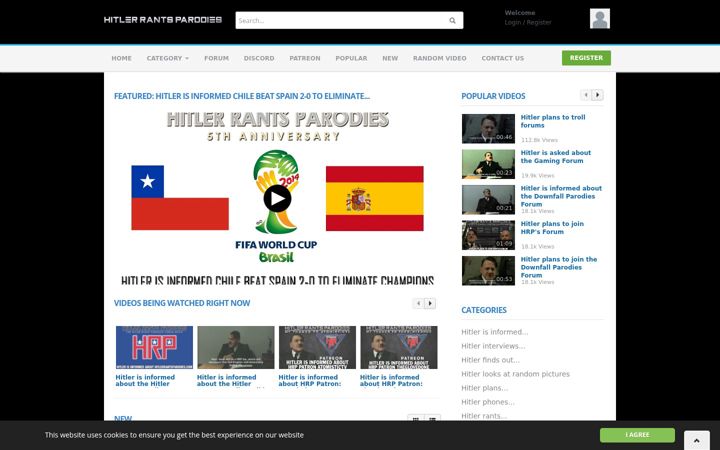Open the Popular nav item
This screenshot has width=720, height=450.
(x=351, y=58)
